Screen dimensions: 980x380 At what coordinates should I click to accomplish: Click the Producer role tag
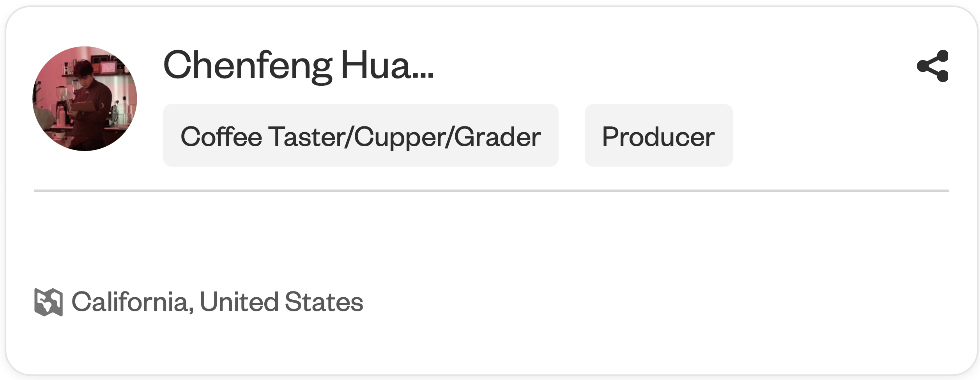658,137
